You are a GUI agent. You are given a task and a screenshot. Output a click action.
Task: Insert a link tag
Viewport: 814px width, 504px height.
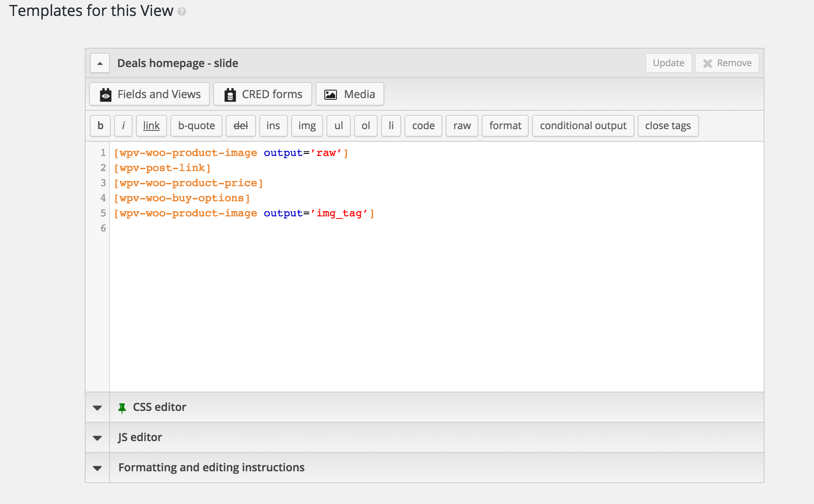pyautogui.click(x=151, y=126)
